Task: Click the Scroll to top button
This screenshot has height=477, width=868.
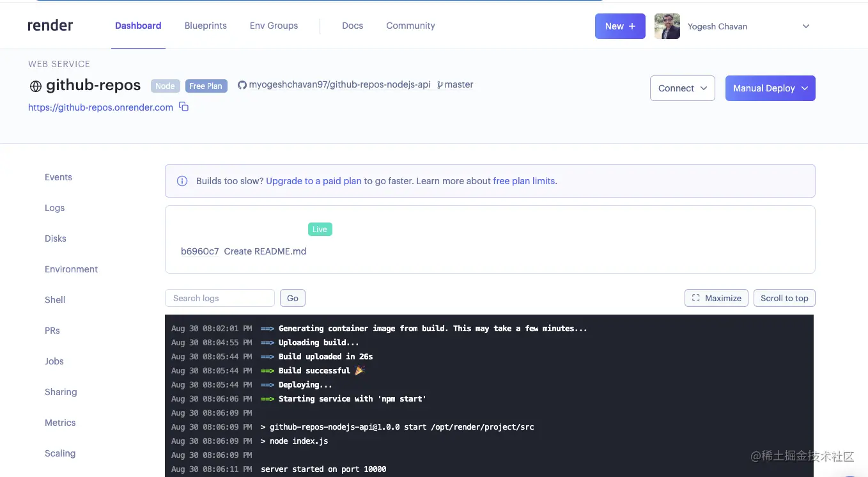Action: [x=784, y=298]
